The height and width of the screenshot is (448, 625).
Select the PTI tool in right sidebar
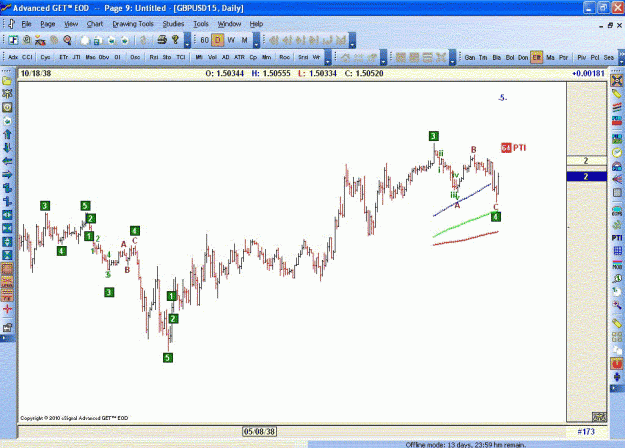pos(617,238)
